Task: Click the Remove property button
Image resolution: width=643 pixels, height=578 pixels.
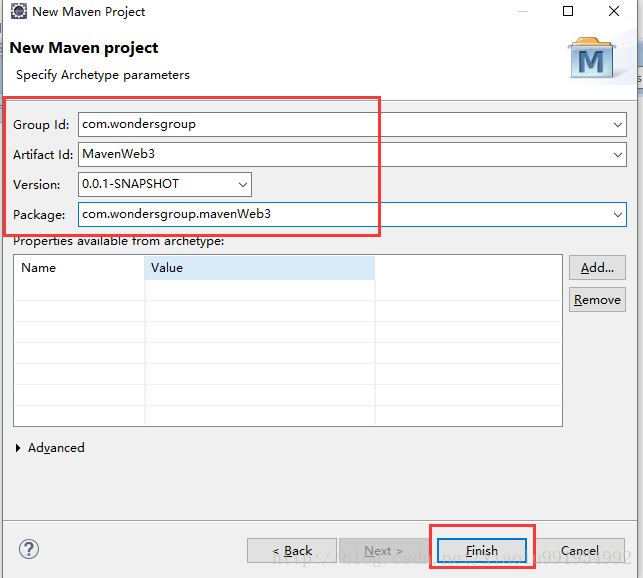Action: [597, 299]
